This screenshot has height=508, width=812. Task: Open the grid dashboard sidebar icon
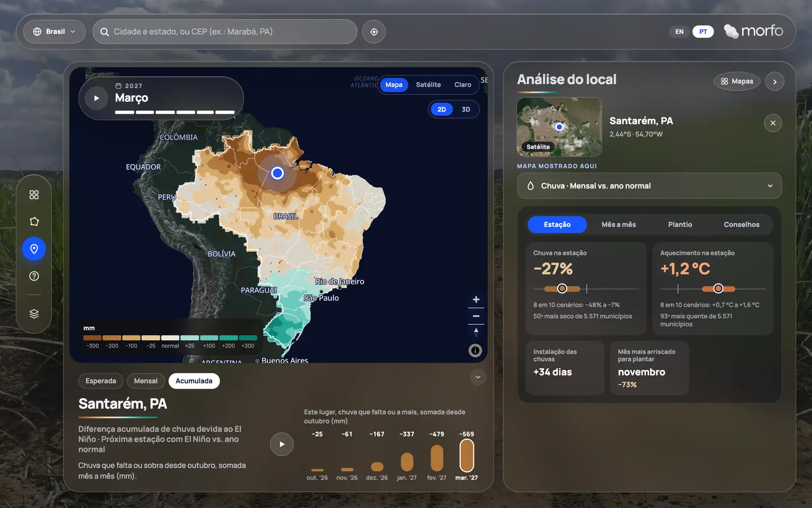34,195
